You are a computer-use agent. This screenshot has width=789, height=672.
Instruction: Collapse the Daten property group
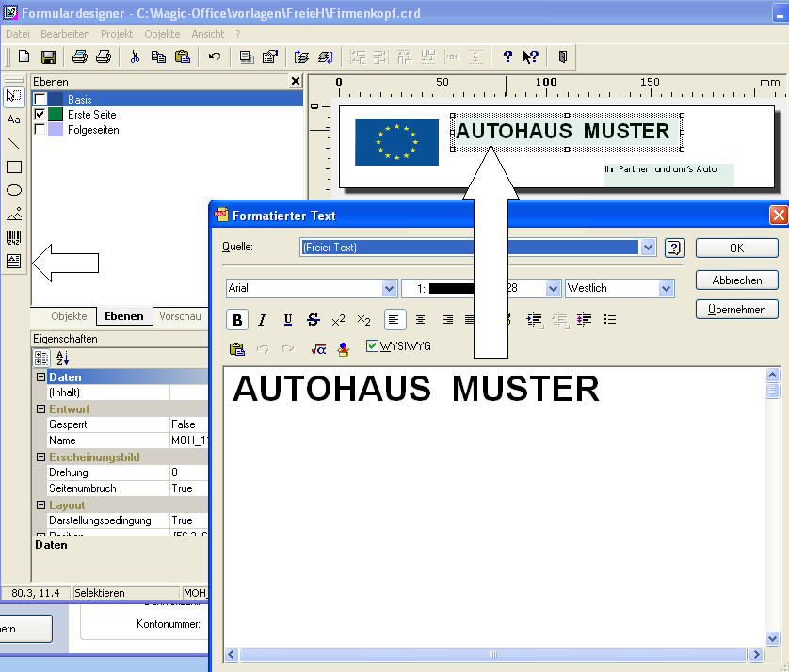tap(40, 376)
